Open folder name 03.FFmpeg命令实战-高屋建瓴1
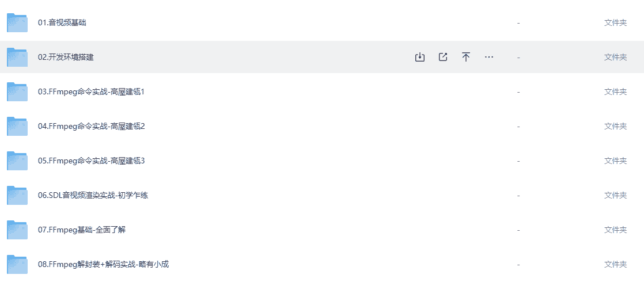 [91, 92]
